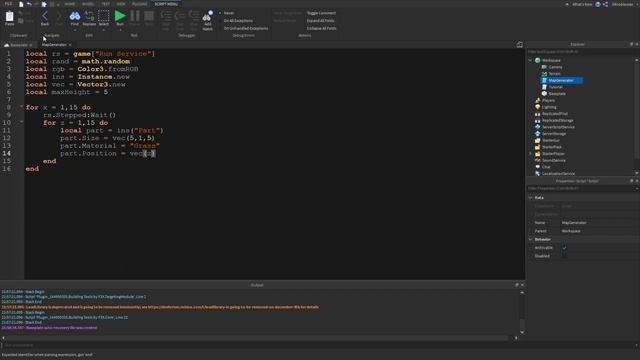This screenshot has width=640, height=360.
Task: Open the HOME ribbon tab
Action: 70,4
